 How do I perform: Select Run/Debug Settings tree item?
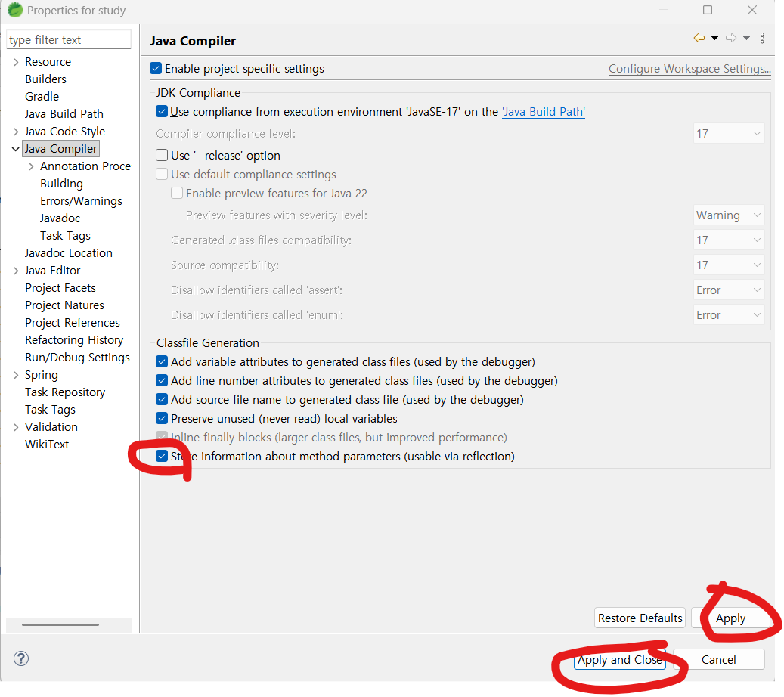point(77,358)
